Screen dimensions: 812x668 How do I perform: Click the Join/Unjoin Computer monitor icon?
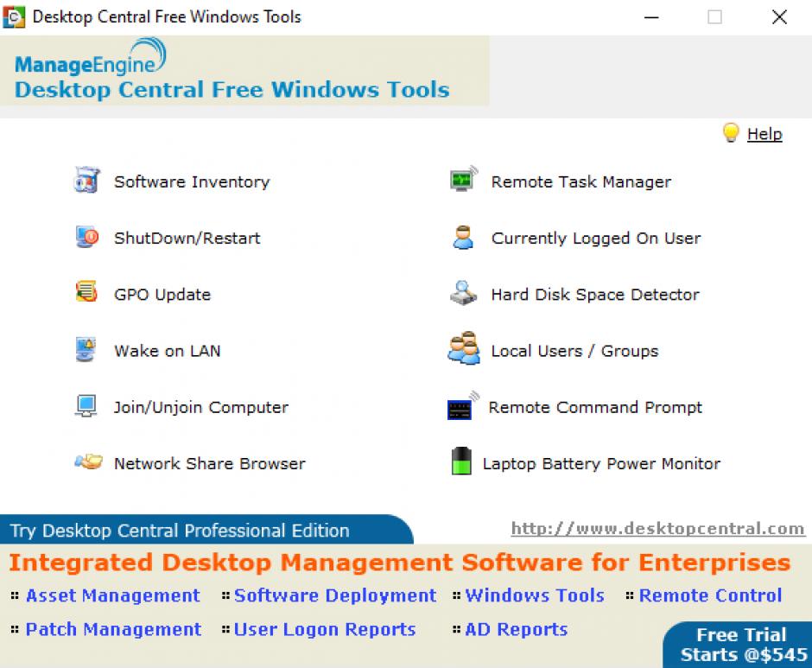(86, 405)
